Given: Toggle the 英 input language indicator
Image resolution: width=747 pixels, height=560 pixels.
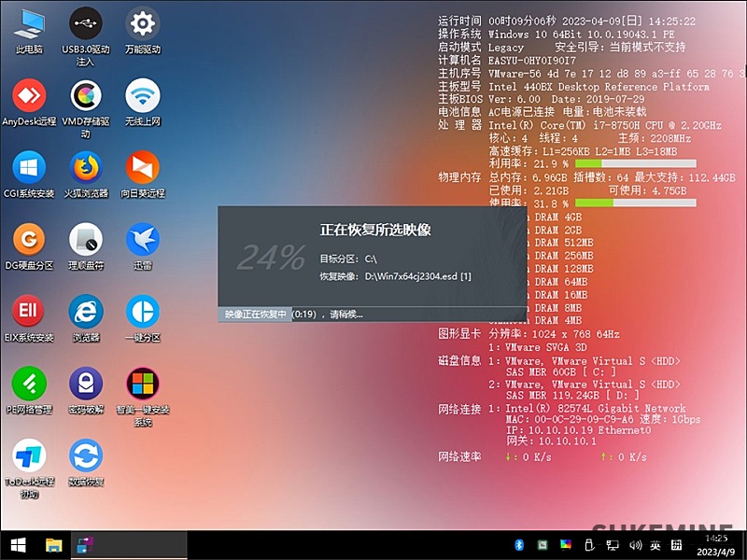Looking at the screenshot, I should pyautogui.click(x=655, y=545).
